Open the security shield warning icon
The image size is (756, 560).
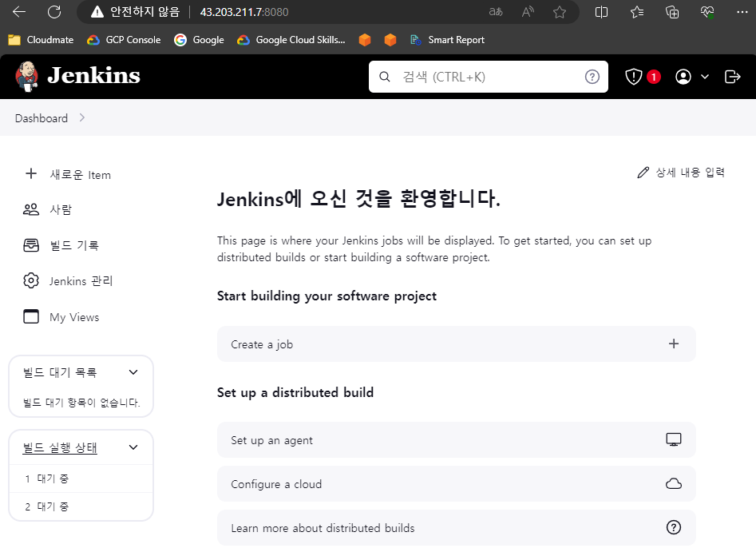(634, 77)
